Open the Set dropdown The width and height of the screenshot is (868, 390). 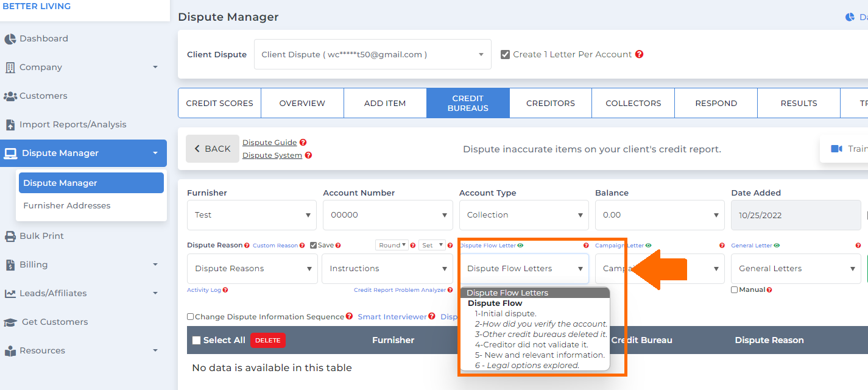pos(432,246)
